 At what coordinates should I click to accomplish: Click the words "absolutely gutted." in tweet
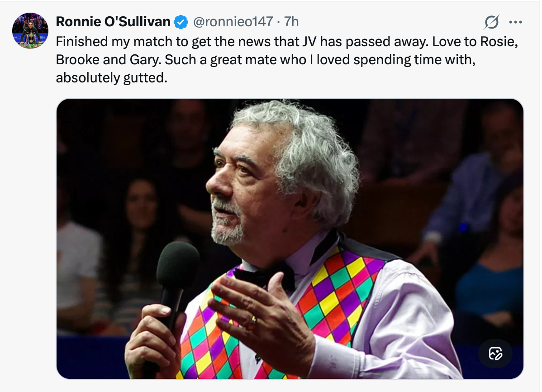[x=111, y=78]
